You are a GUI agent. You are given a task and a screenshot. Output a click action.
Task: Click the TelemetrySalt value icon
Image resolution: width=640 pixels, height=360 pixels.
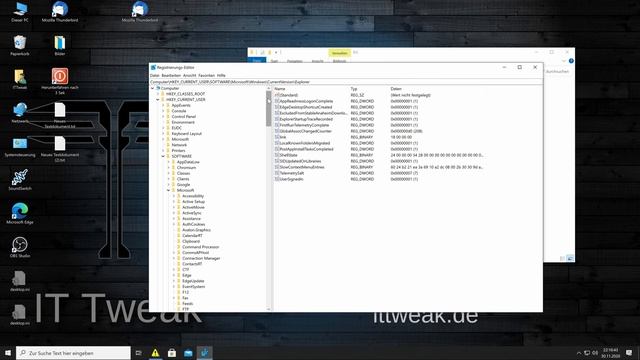277,173
